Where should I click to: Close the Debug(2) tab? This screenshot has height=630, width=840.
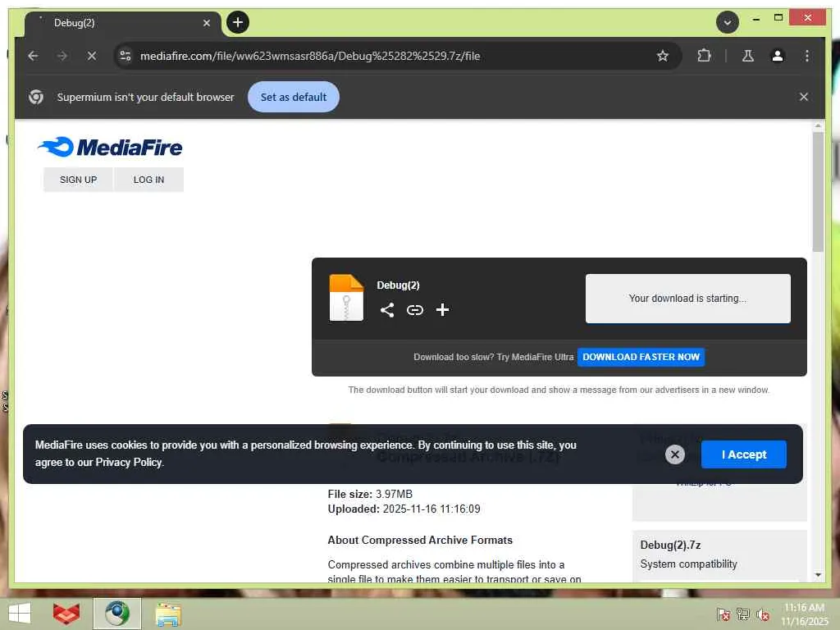pyautogui.click(x=206, y=23)
